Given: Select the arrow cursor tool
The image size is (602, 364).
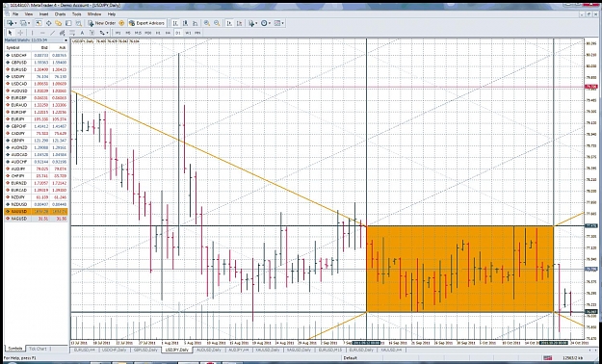Looking at the screenshot, I should pos(10,33).
